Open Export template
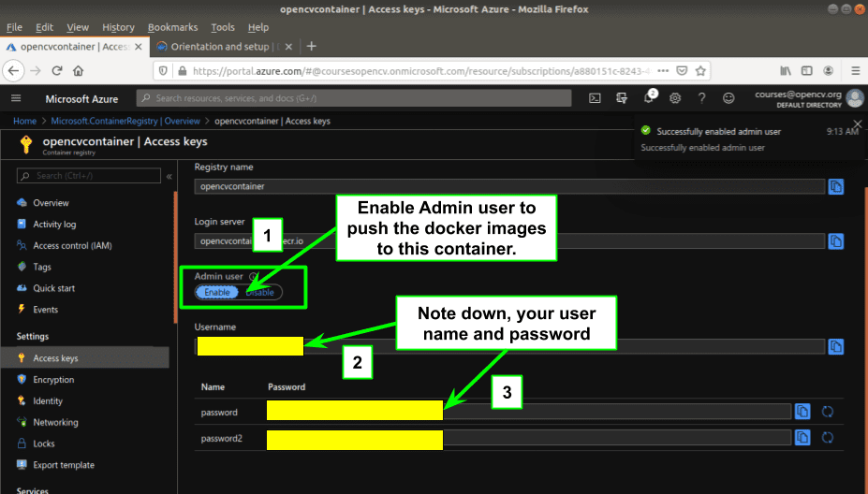 (x=63, y=465)
